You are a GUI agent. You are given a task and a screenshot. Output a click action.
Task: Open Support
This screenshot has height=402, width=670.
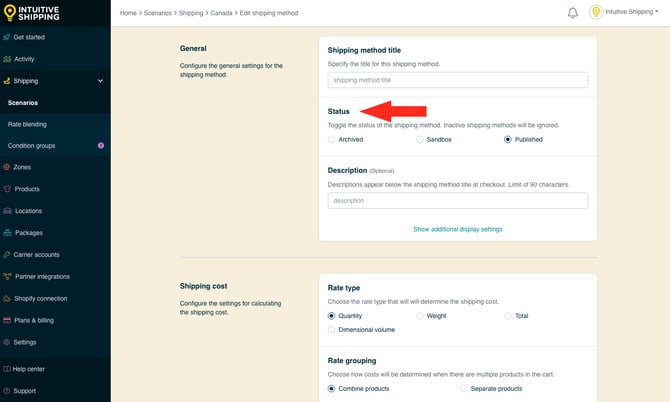point(24,391)
